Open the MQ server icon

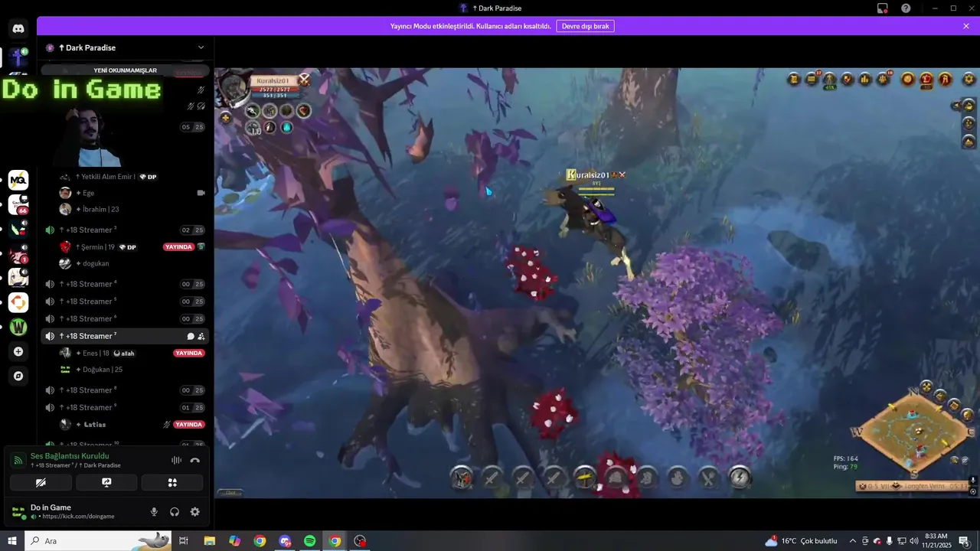click(x=18, y=180)
